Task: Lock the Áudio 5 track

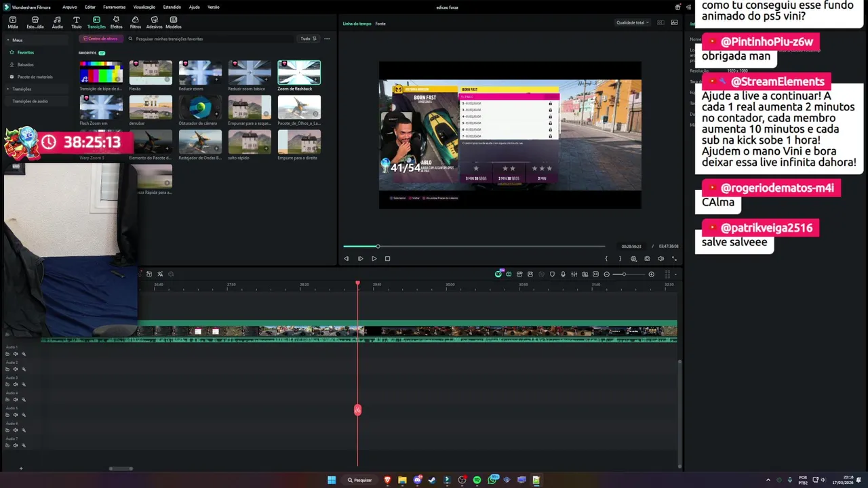Action: 7,415
